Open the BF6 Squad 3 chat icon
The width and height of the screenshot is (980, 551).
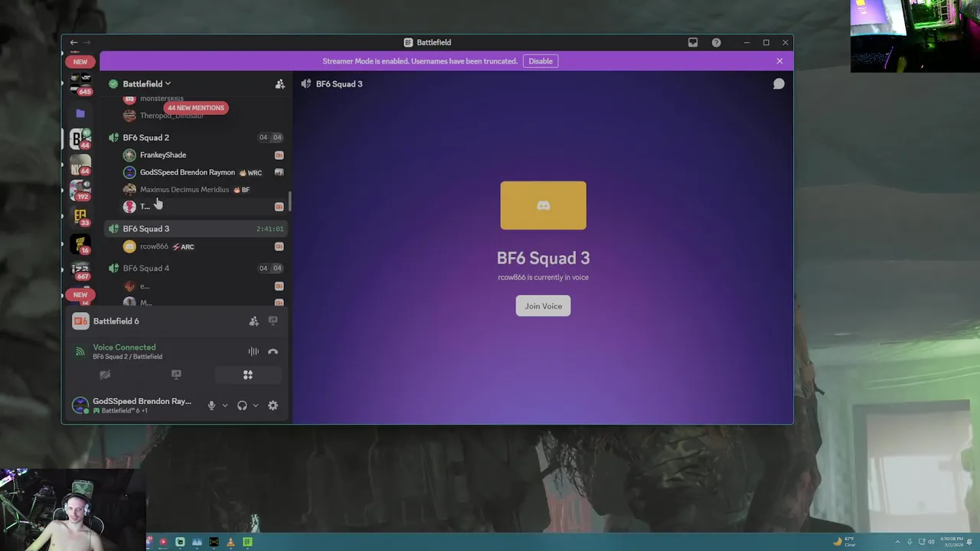point(779,84)
